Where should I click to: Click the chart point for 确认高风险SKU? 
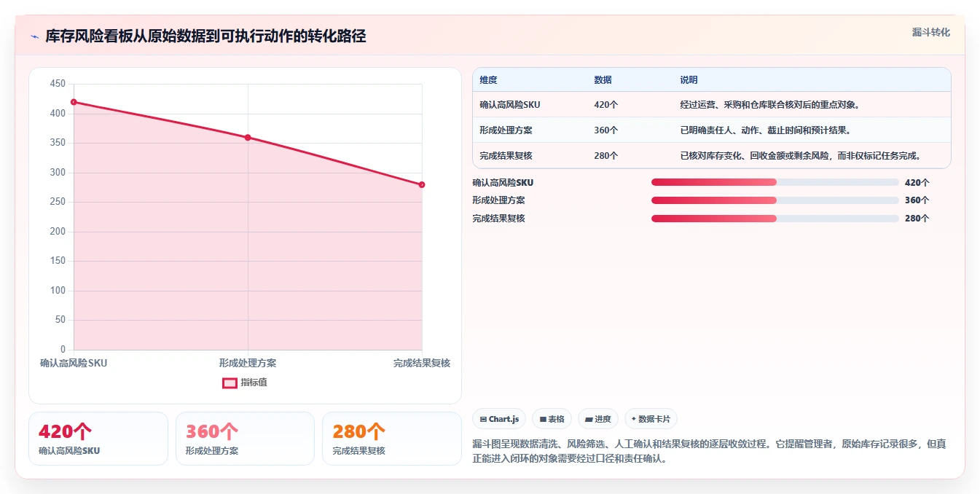(74, 102)
